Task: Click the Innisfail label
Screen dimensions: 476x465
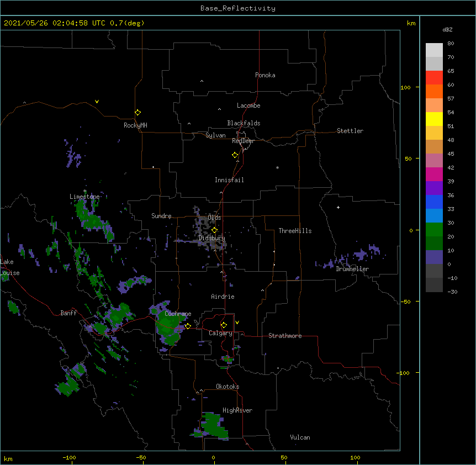Action: [229, 180]
